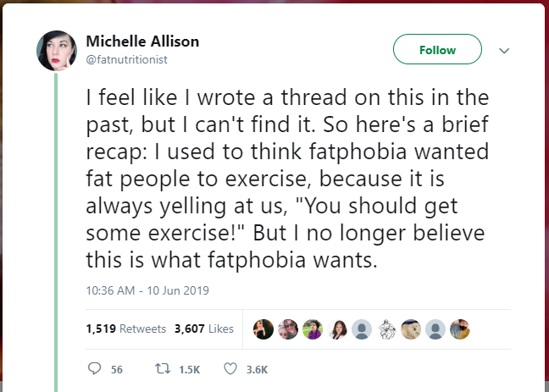549x392 pixels.
Task: Open the 10:36 AM - 10 Jun 2019 timestamp
Action: tap(147, 290)
